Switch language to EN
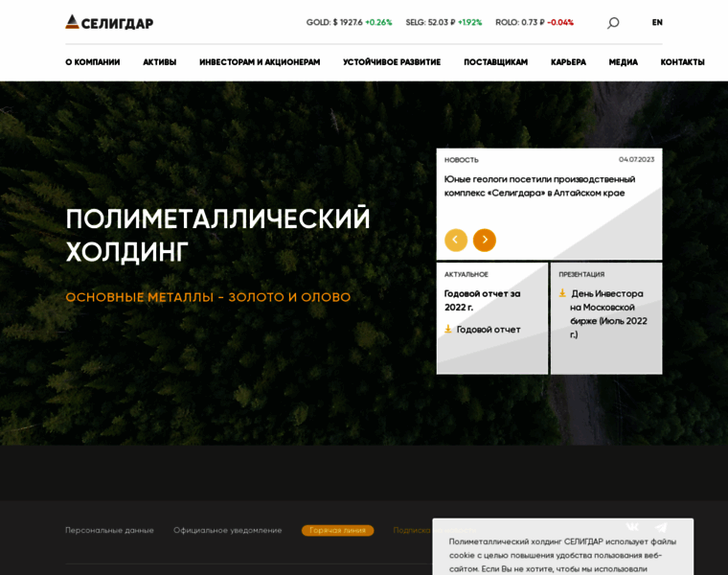This screenshot has width=728, height=575. [657, 22]
